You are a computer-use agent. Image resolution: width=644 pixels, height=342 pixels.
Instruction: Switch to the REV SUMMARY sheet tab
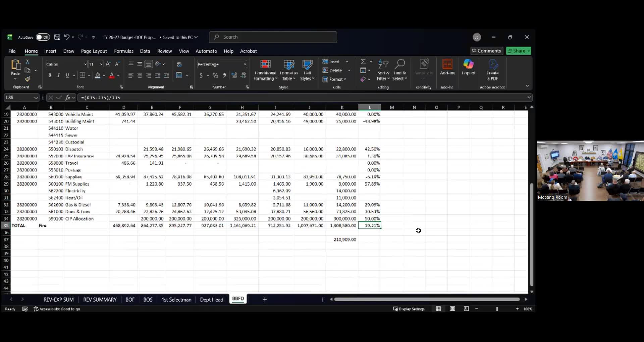click(100, 299)
